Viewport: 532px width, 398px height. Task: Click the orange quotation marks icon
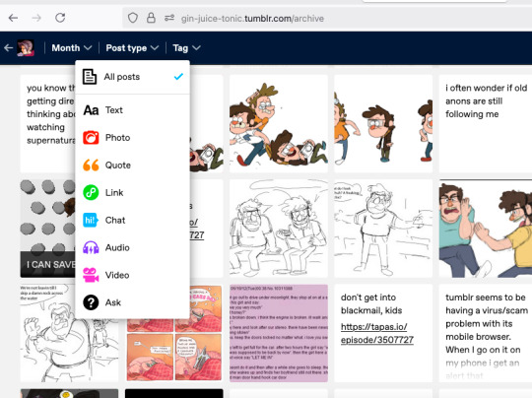91,166
